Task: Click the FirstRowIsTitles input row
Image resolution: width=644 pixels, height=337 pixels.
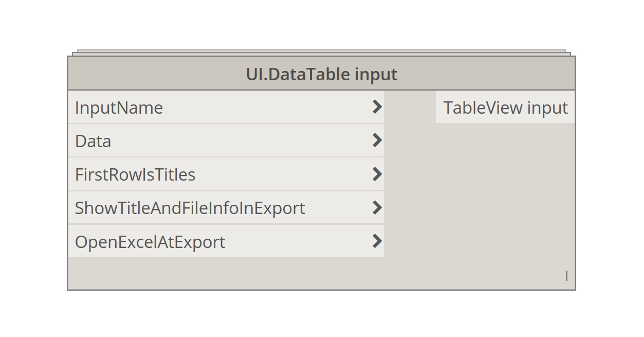Action: coord(226,174)
